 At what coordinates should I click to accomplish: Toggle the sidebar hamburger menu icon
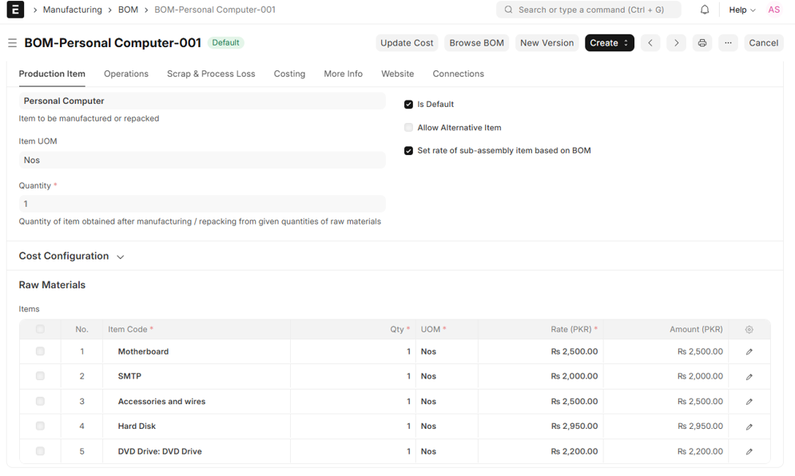click(x=12, y=43)
